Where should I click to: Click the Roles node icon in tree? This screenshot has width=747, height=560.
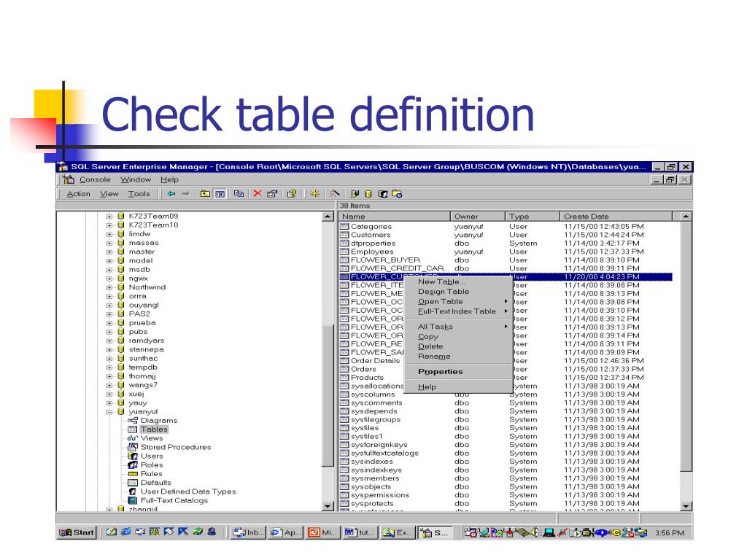(x=133, y=464)
